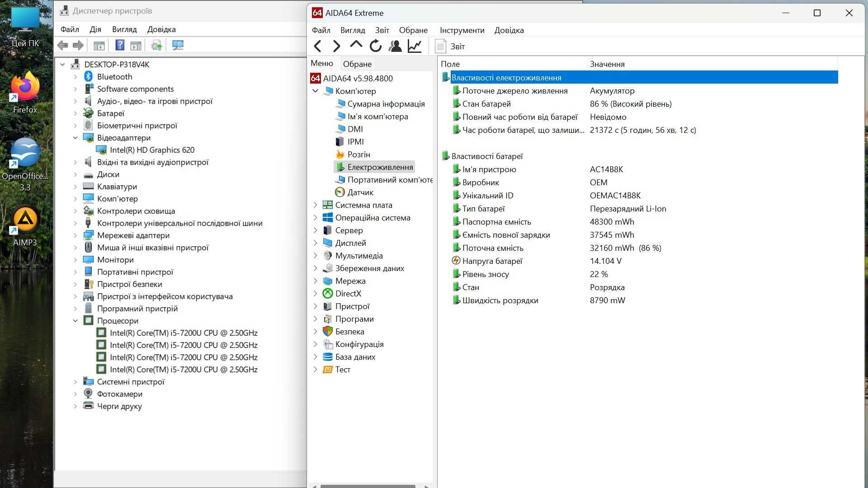Open Дія menu in Device Manager
The width and height of the screenshot is (868, 488).
[x=95, y=29]
